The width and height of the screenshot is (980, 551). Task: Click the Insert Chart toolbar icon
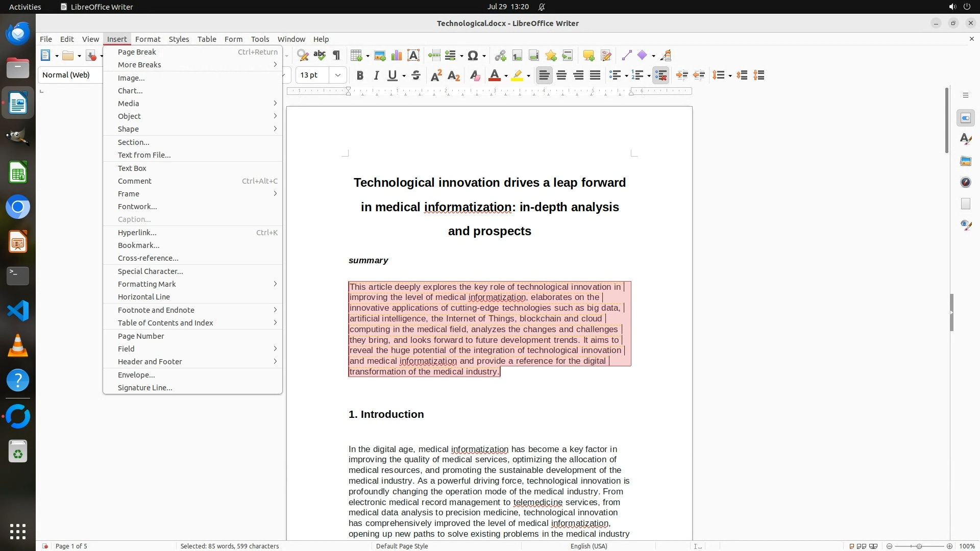(397, 56)
